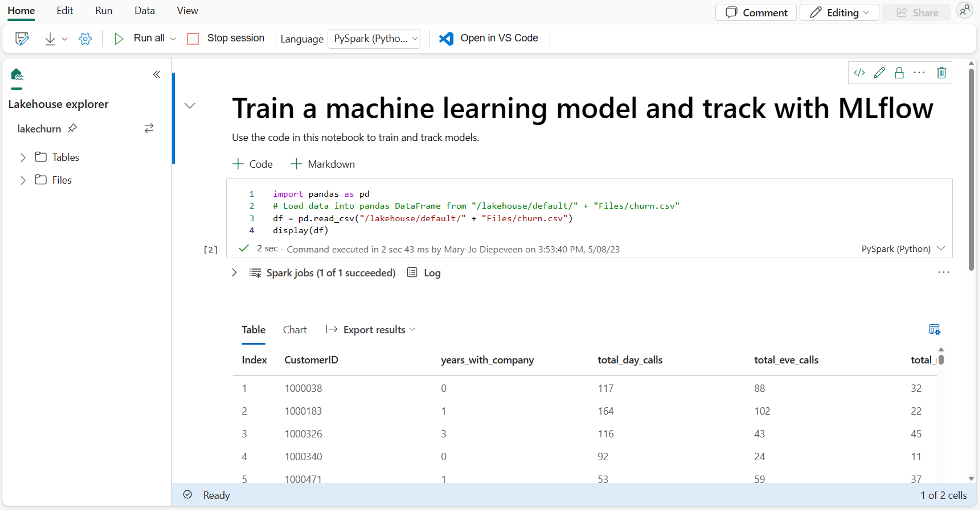
Task: Click the convert to code cell icon
Action: pos(860,72)
